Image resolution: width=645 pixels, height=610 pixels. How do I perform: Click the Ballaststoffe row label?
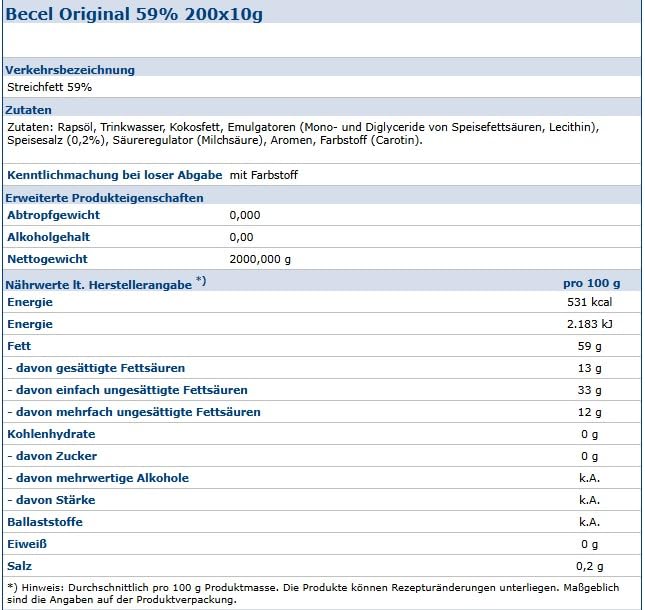(45, 522)
